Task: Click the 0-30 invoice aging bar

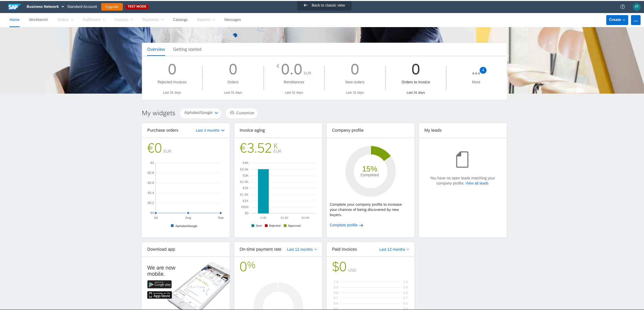Action: click(x=263, y=191)
